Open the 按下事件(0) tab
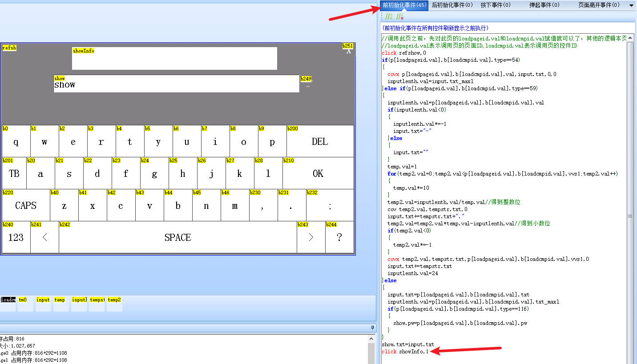This screenshot has height=364, width=637. [496, 5]
